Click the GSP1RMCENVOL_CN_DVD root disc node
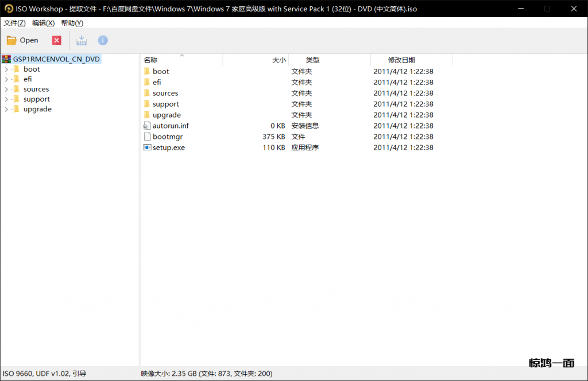Viewport: 588px width, 381px height. pyautogui.click(x=56, y=59)
